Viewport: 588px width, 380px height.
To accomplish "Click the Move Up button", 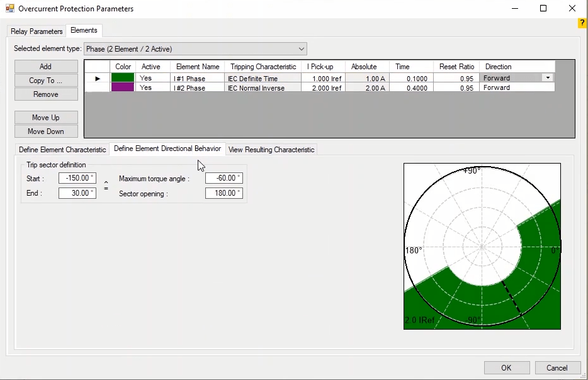I will coord(46,118).
